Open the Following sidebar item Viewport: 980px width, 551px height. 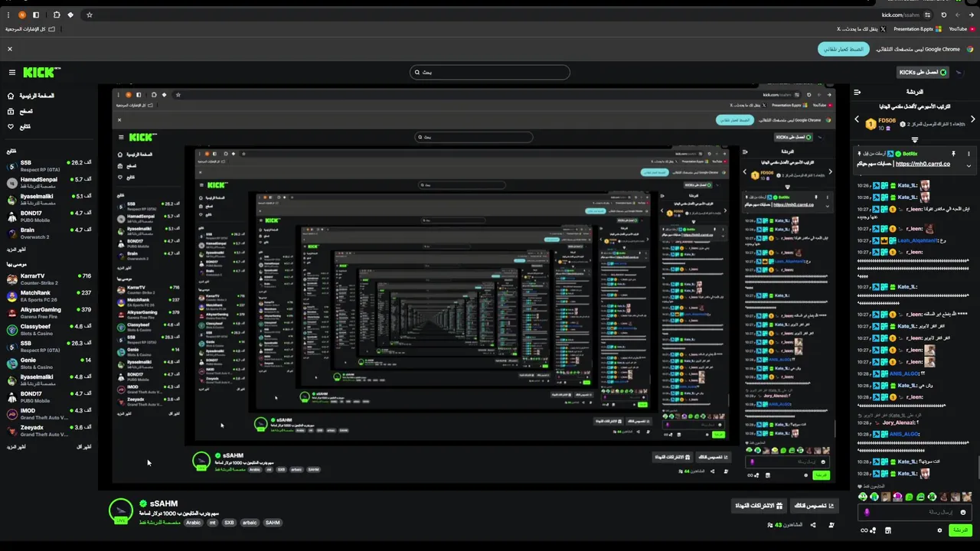click(20, 126)
